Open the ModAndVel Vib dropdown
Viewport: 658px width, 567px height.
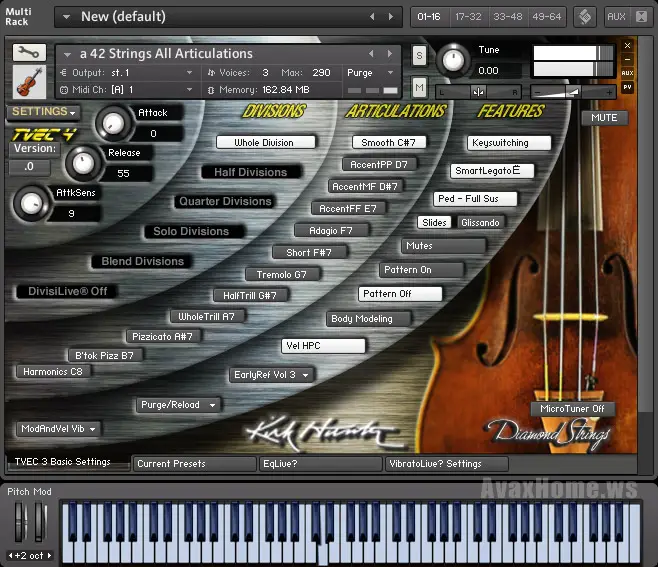pos(58,429)
